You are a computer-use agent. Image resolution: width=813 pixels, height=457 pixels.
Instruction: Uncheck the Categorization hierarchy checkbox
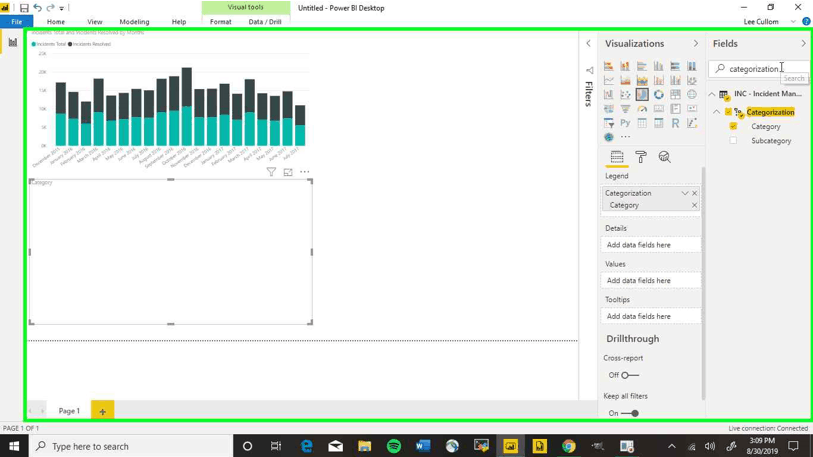coord(728,112)
